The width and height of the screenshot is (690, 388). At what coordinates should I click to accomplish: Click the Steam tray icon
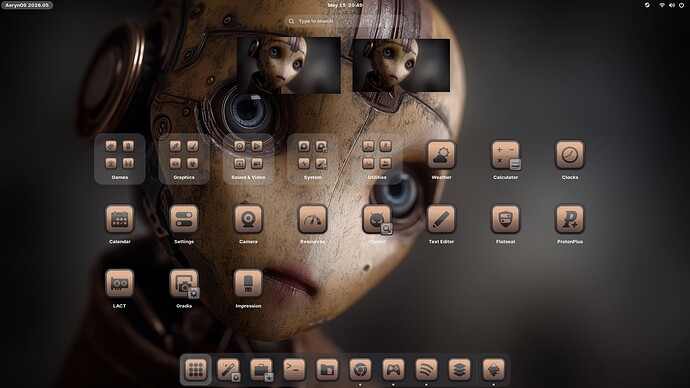[x=647, y=5]
